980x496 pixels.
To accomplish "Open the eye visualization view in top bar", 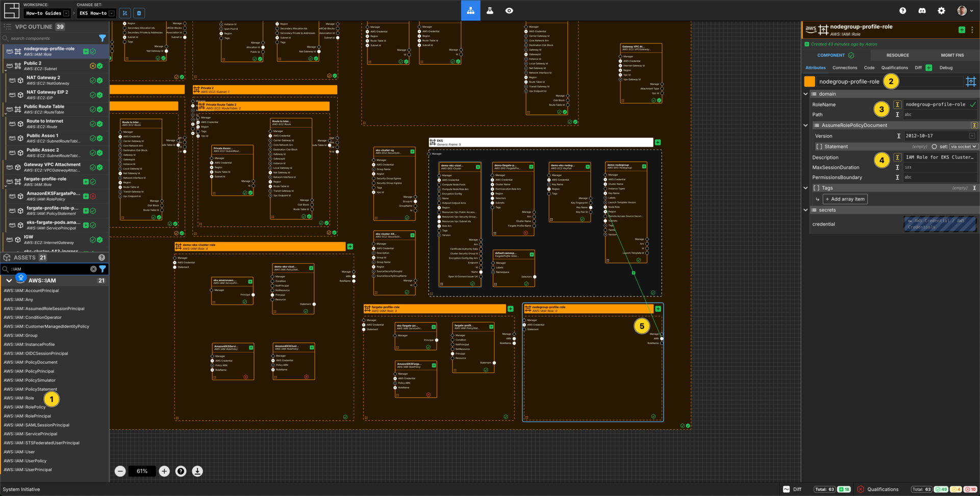I will tap(509, 10).
